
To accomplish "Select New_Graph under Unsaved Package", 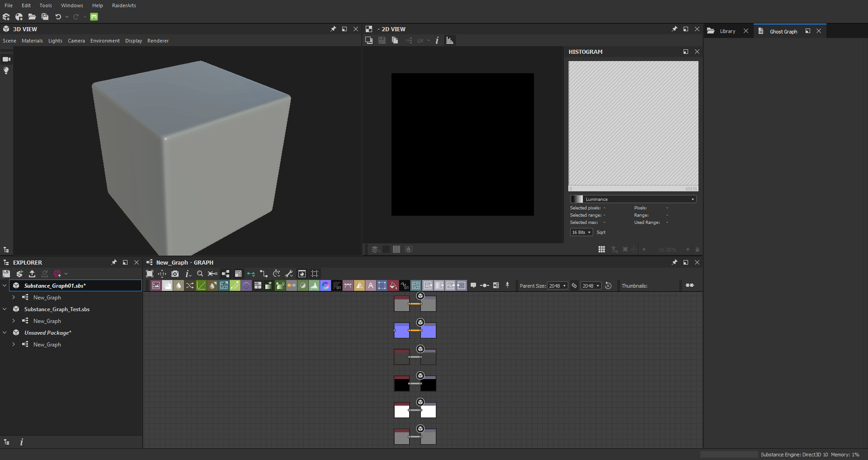I will click(x=47, y=345).
